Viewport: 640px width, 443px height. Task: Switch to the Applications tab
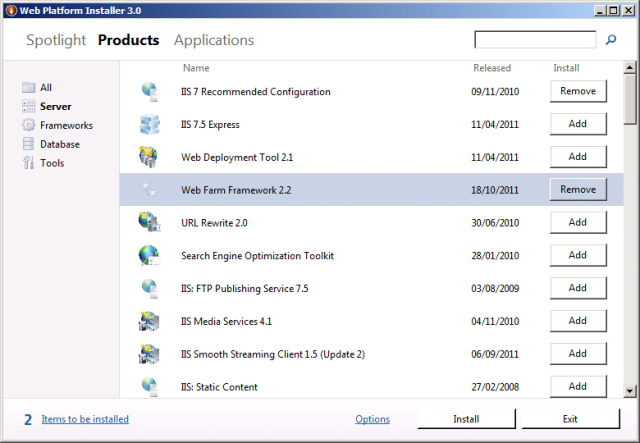pyautogui.click(x=214, y=41)
